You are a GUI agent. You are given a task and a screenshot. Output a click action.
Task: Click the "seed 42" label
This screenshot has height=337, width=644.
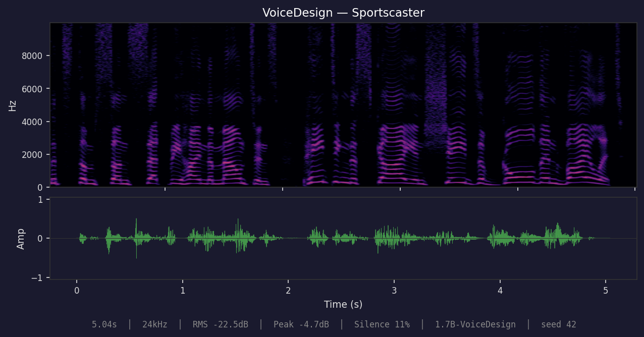pyautogui.click(x=559, y=324)
